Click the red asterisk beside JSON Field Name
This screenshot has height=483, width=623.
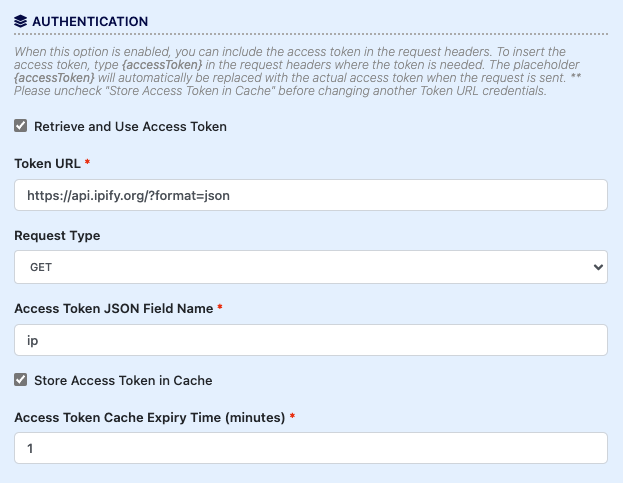(220, 307)
